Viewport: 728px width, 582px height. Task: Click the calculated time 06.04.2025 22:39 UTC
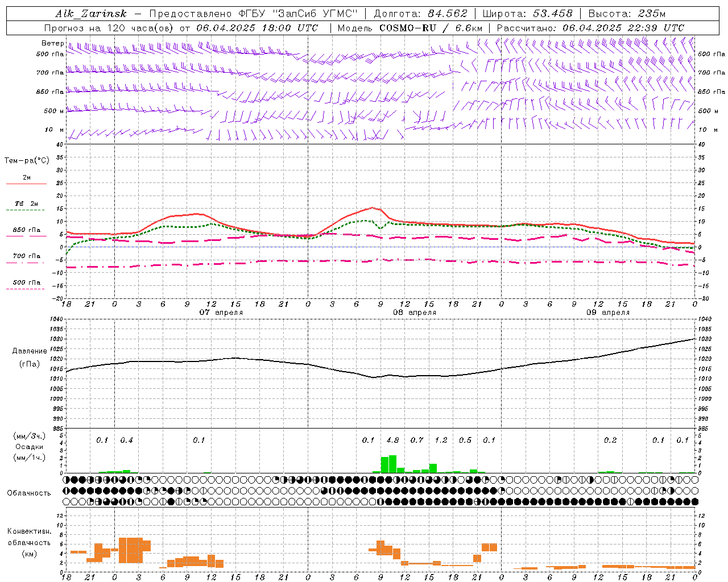click(623, 28)
